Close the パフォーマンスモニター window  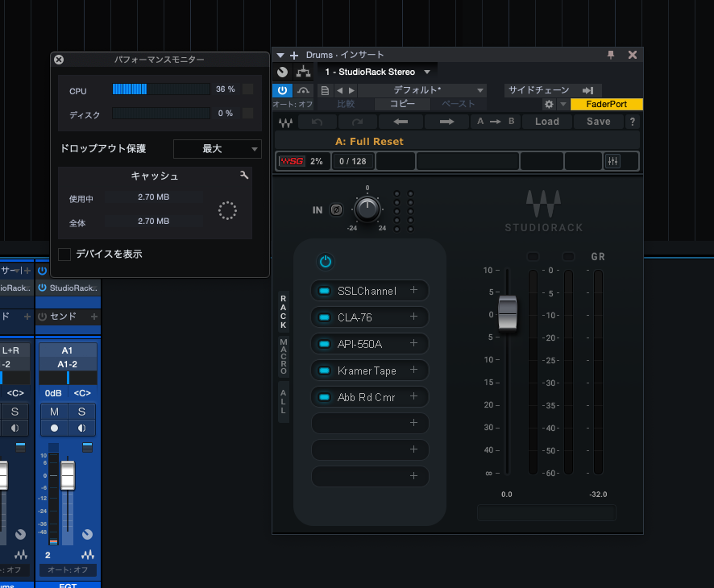pyautogui.click(x=59, y=60)
